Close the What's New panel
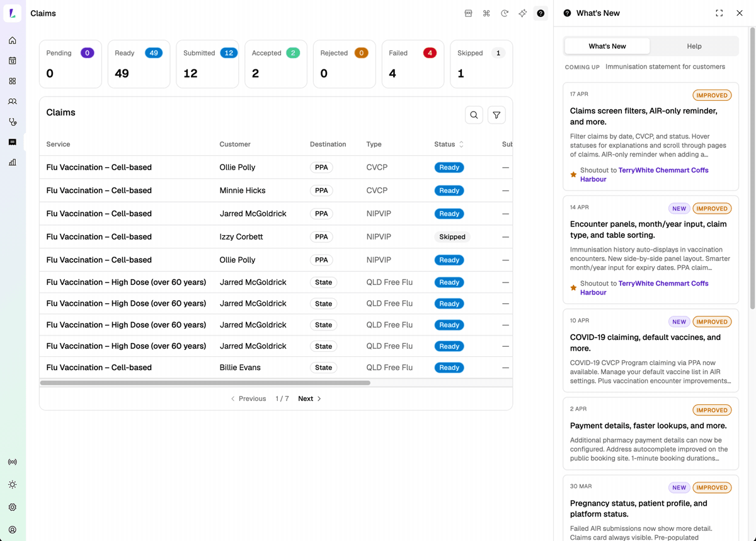The width and height of the screenshot is (756, 541). 740,13
